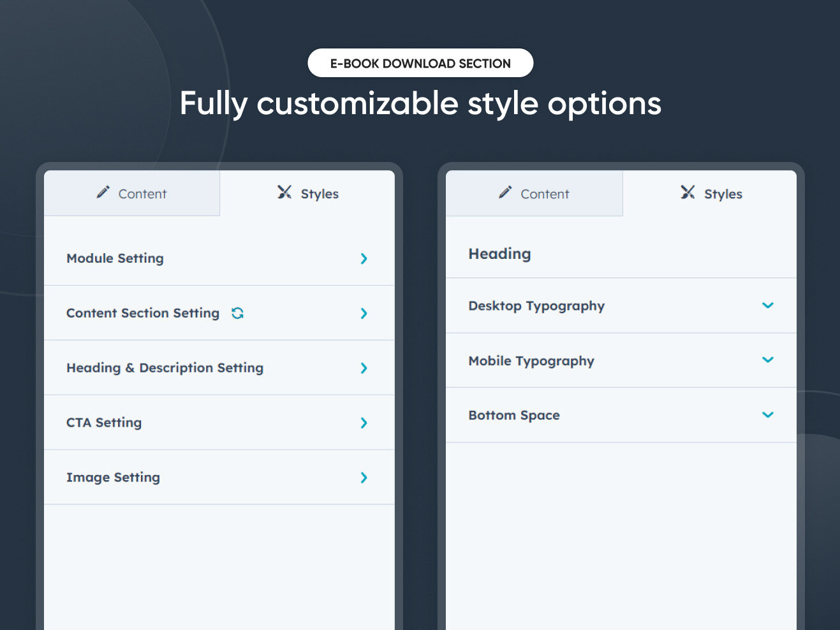The height and width of the screenshot is (630, 840).
Task: Click the pencil icon on the left Content tab
Action: click(x=103, y=193)
